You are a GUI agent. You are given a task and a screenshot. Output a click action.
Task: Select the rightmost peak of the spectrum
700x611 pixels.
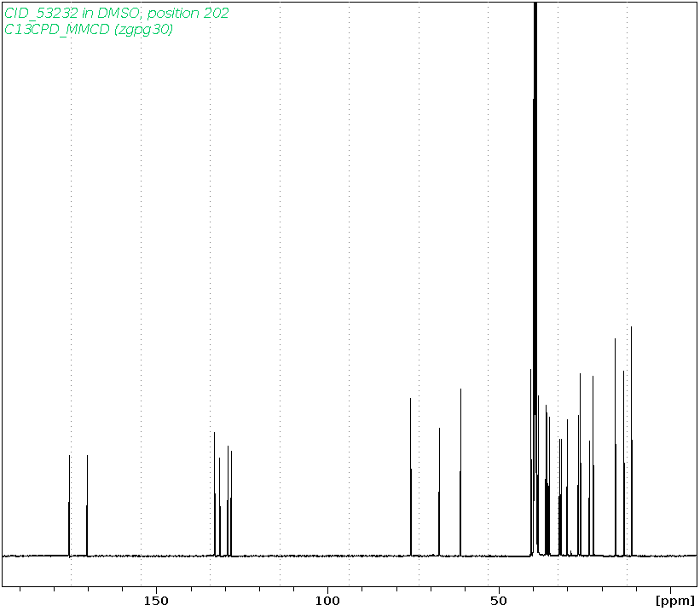click(x=631, y=441)
